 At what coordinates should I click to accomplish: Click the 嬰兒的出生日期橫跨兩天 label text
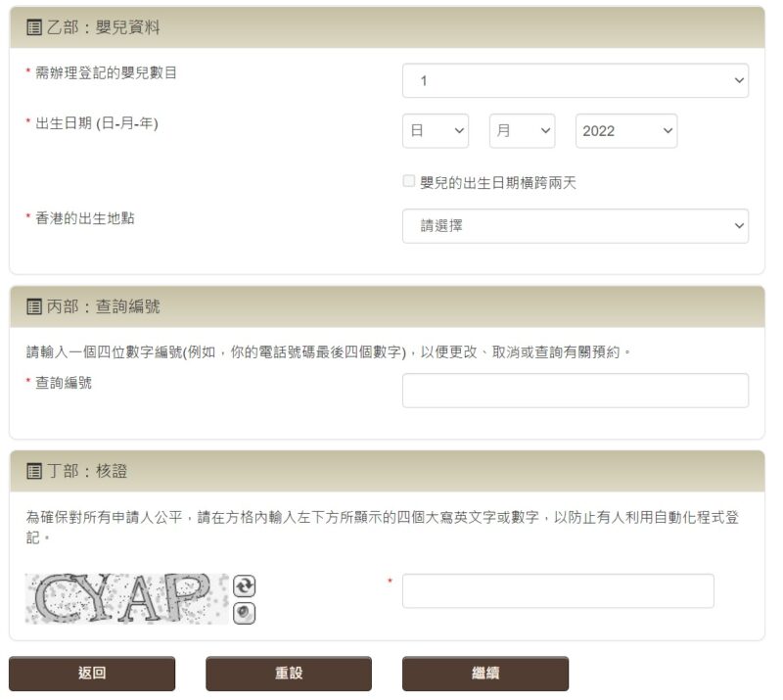coord(498,183)
